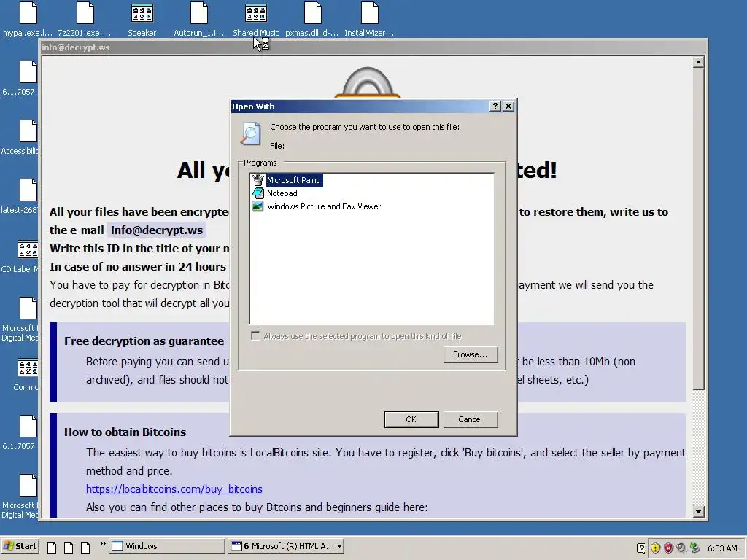Click the scroll down arrow of ransom note
Screen dimensions: 747x560
[698, 512]
